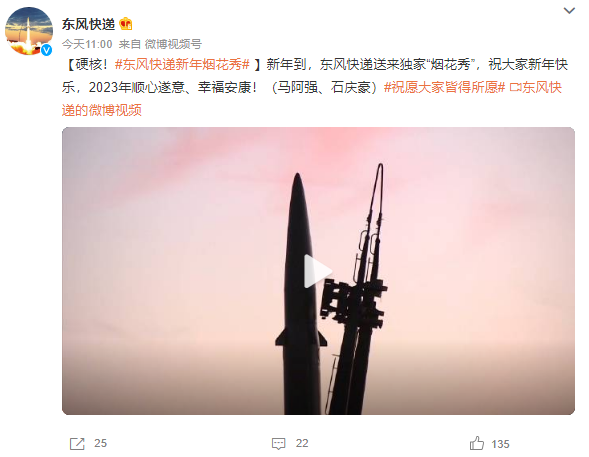The height and width of the screenshot is (457, 589).
Task: Open hashtag #祝愿大家皆得所愿#
Action: click(x=444, y=87)
